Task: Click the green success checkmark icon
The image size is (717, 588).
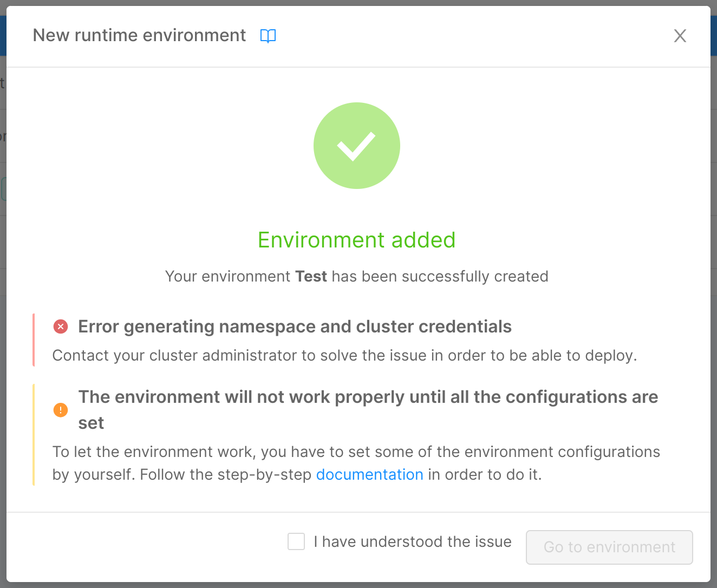Action: (x=356, y=145)
